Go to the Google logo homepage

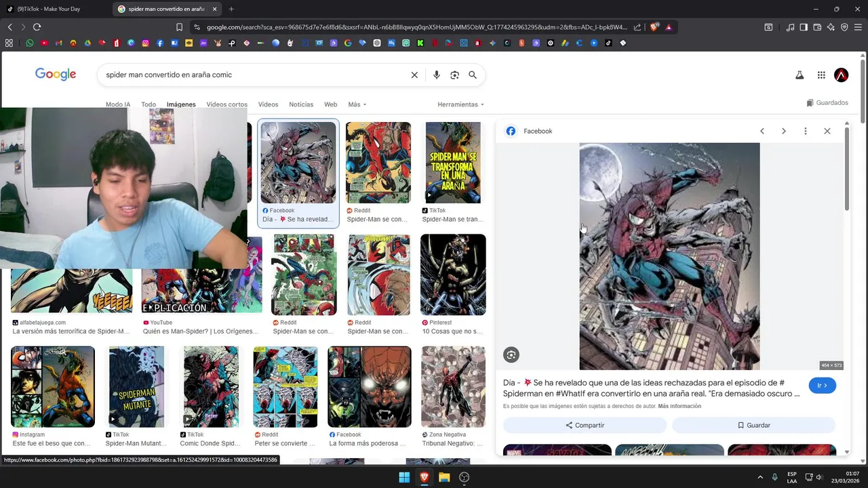pos(56,75)
